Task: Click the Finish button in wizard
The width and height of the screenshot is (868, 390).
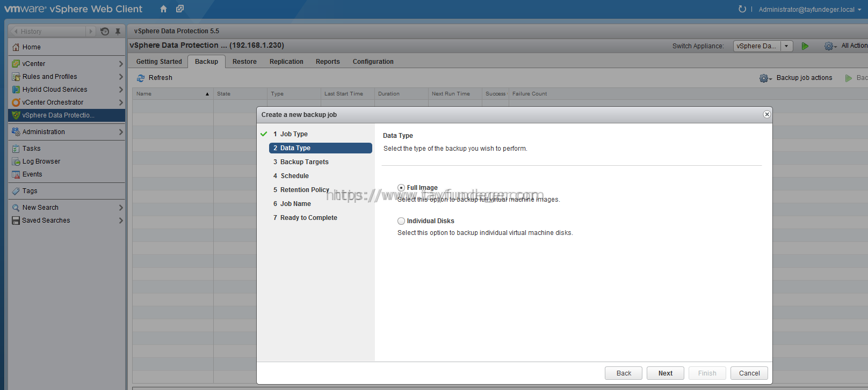Action: click(x=707, y=373)
